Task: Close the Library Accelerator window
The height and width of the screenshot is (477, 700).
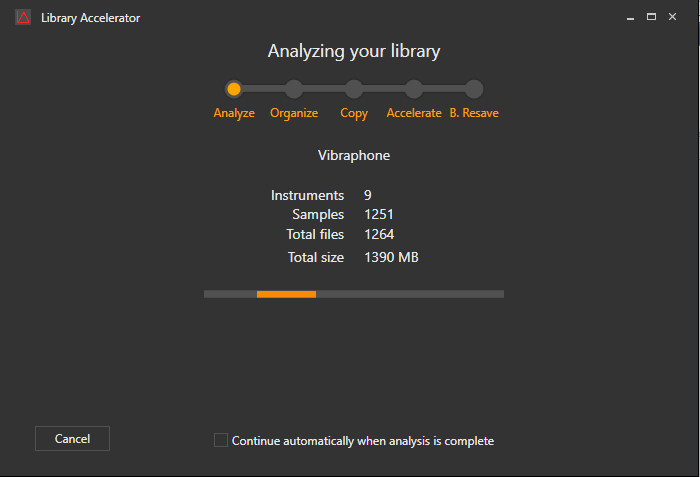Action: tap(672, 17)
